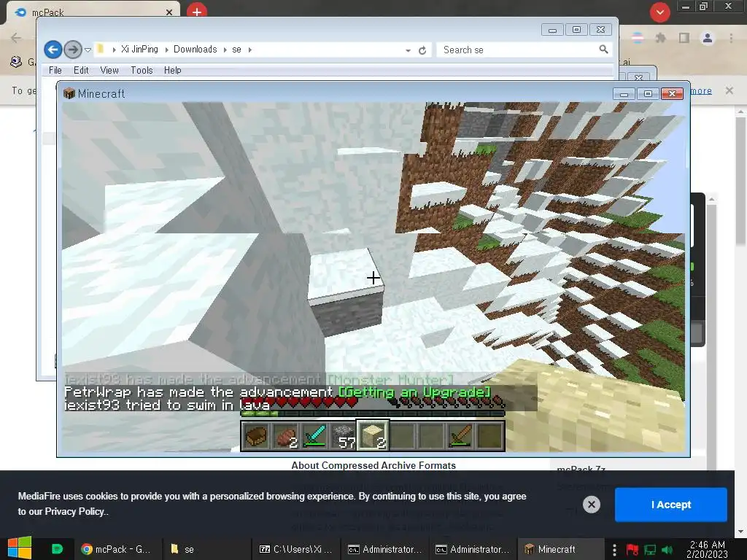Viewport: 747px width, 560px height.
Task: Open the Windows Start button
Action: tap(20, 548)
